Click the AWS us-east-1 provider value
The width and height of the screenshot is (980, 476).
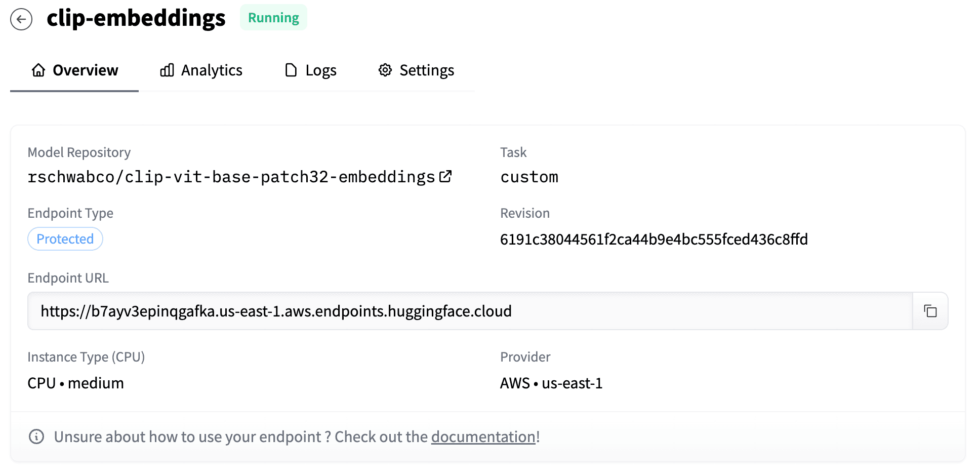tap(551, 383)
